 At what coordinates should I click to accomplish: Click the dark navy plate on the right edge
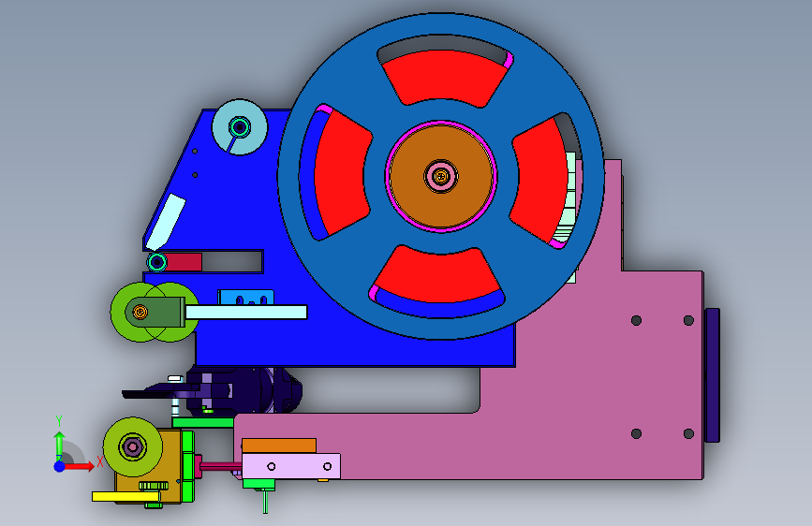(x=713, y=375)
